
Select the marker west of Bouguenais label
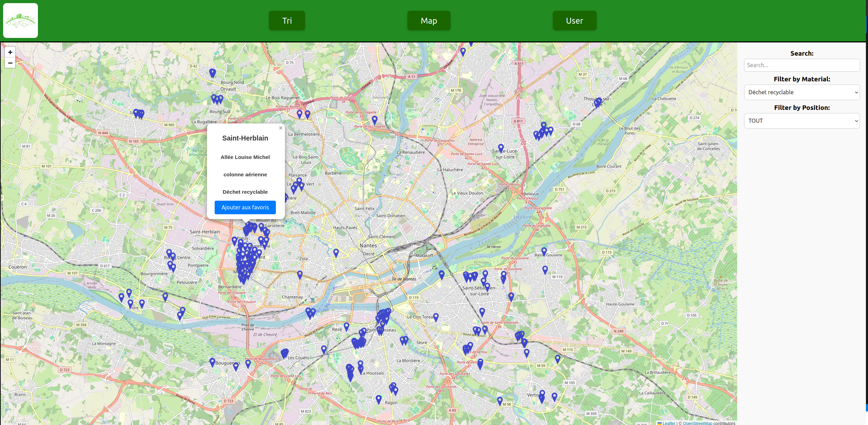[212, 362]
